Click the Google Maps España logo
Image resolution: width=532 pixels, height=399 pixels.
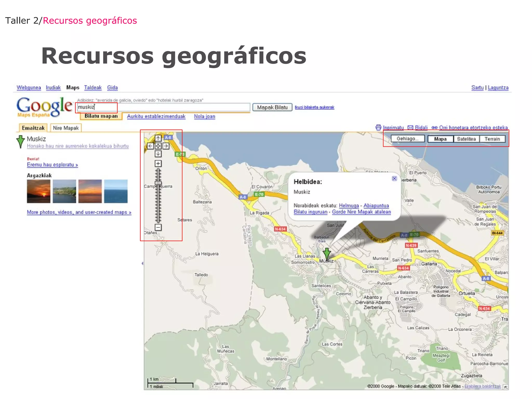[44, 107]
